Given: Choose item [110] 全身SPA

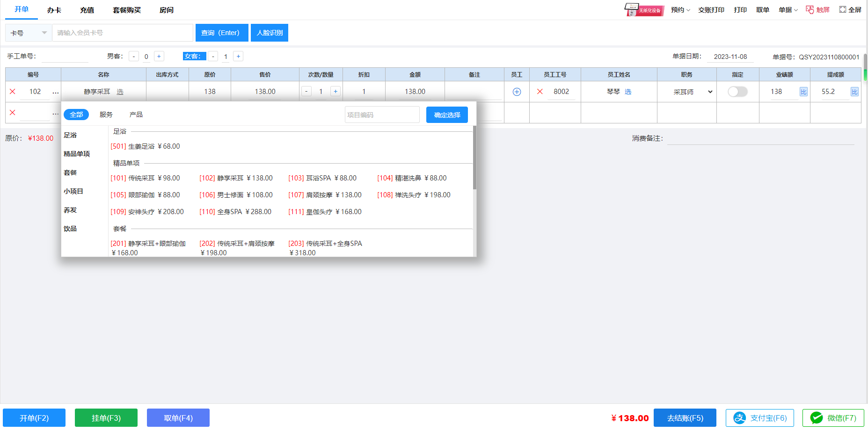Looking at the screenshot, I should point(235,212).
